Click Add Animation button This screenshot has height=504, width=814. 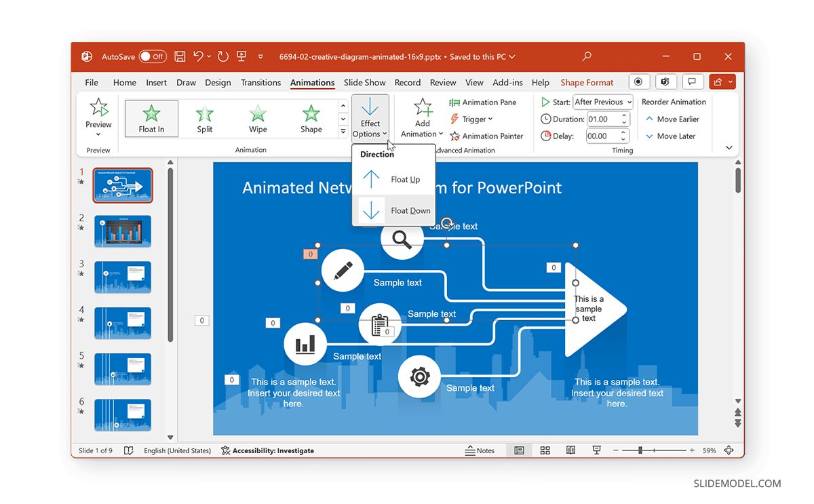[x=423, y=119]
